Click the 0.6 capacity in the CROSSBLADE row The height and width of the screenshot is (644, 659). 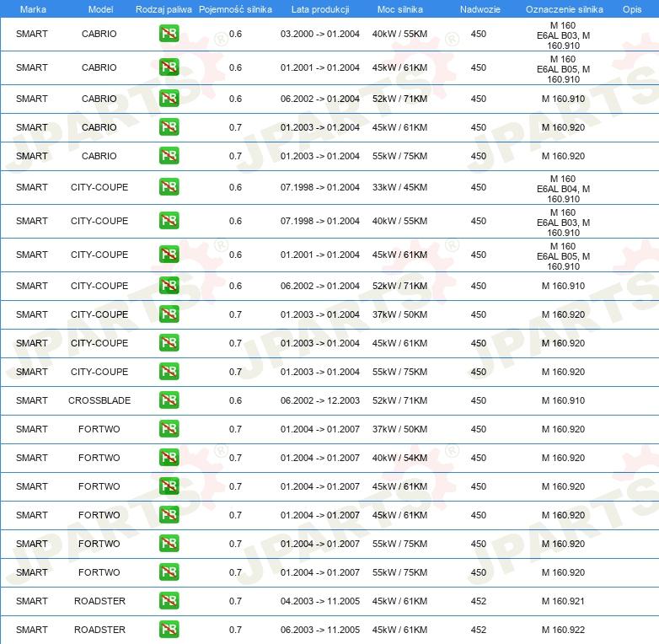click(x=235, y=400)
